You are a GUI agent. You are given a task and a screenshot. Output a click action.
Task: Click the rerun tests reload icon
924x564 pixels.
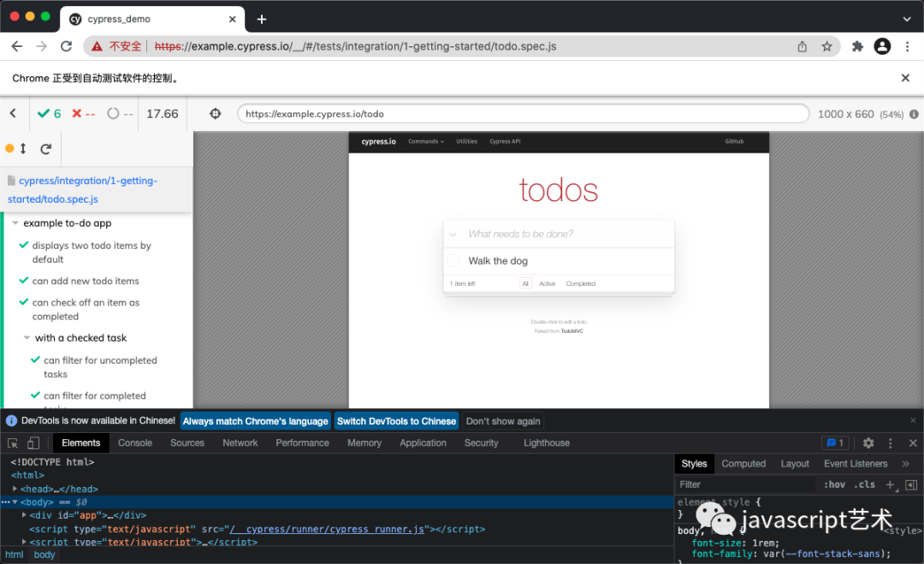click(x=46, y=149)
